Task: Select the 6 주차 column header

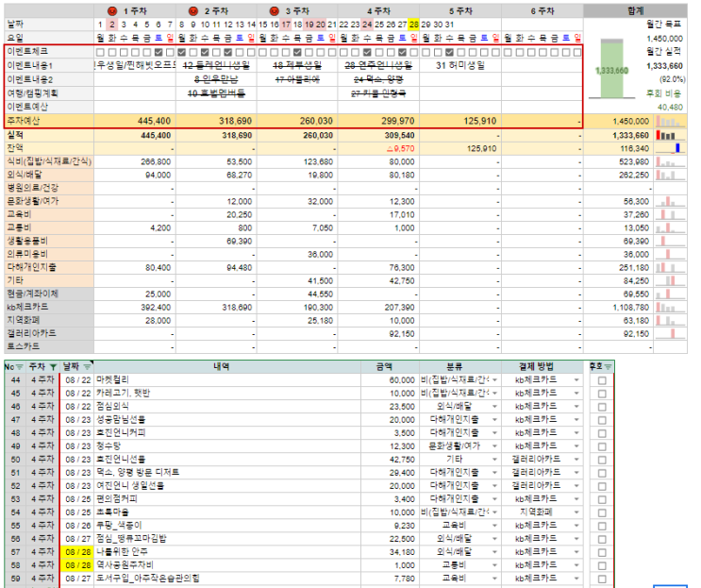Action: pos(542,10)
